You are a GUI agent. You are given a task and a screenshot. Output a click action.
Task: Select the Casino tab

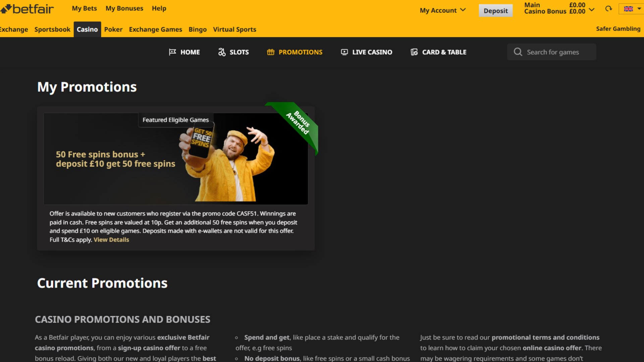87,29
